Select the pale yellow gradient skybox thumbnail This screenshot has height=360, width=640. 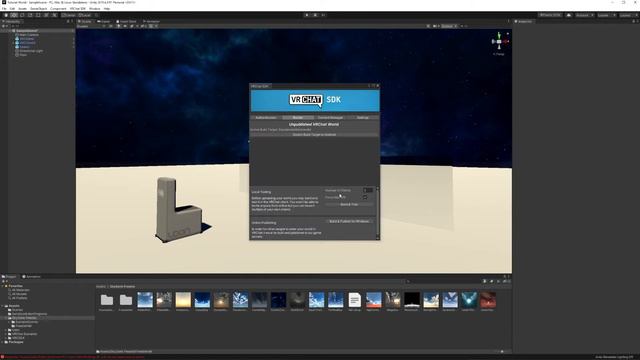coord(183,300)
